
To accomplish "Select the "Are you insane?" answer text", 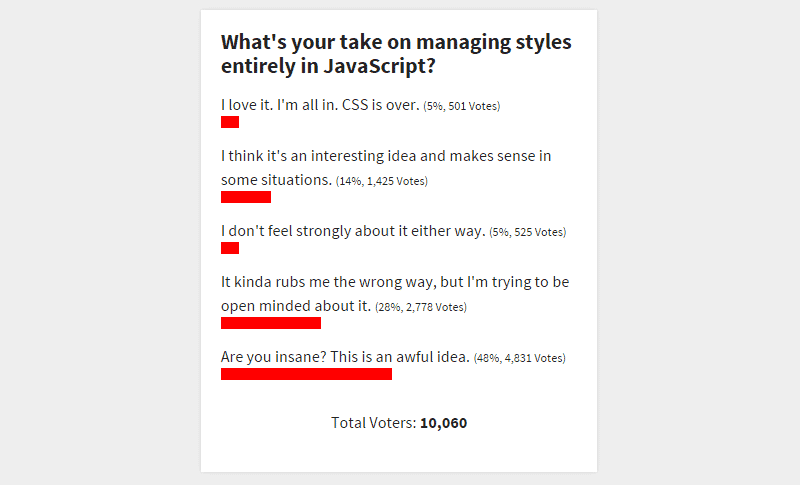I will pyautogui.click(x=345, y=356).
